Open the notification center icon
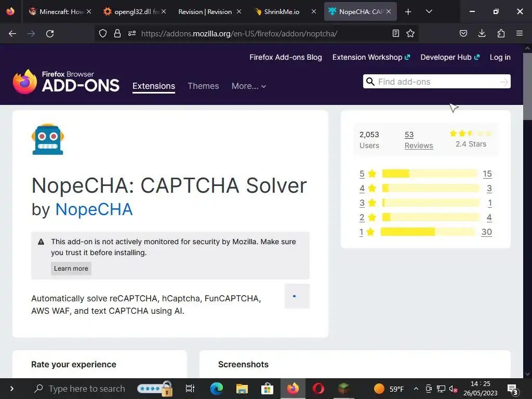 click(x=512, y=389)
